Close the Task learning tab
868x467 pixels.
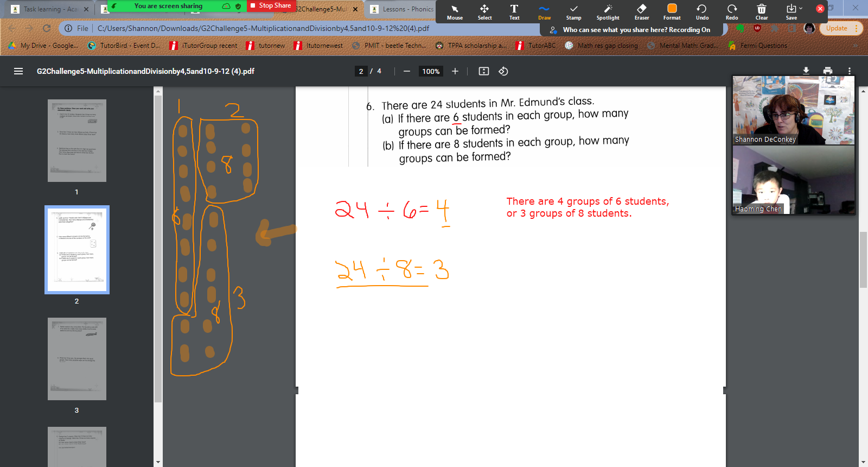point(86,9)
